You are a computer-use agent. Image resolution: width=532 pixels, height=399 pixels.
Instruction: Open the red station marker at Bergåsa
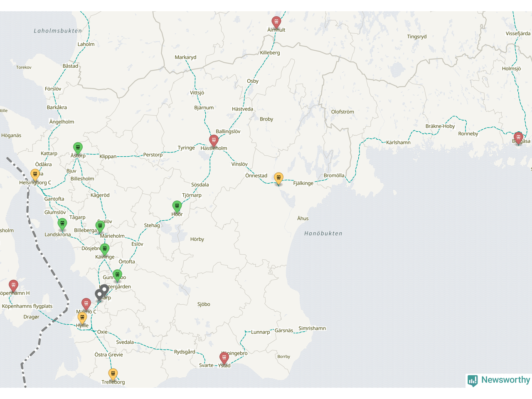pyautogui.click(x=518, y=138)
